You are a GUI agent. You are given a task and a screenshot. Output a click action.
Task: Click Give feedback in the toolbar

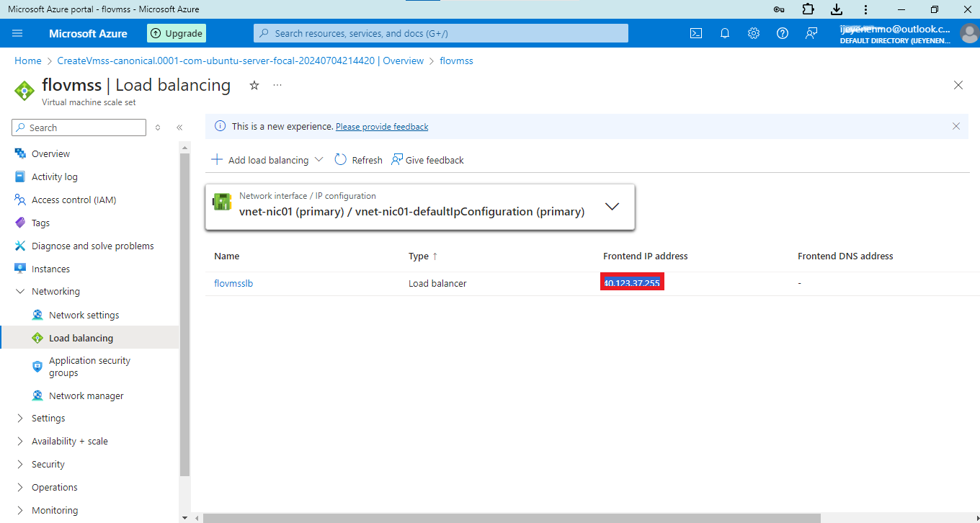coord(427,160)
